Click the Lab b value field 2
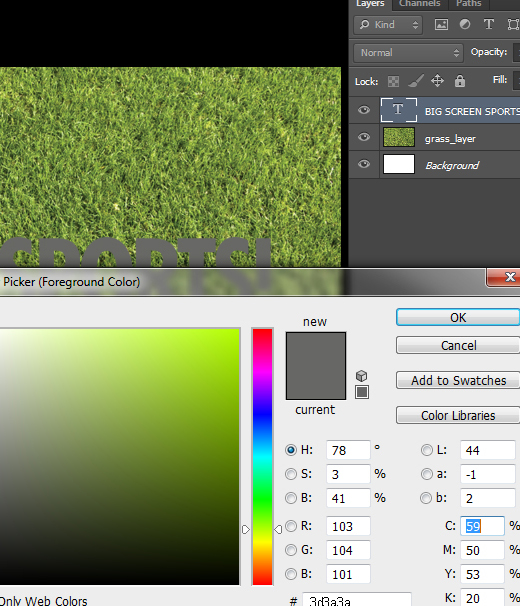Viewport: 520px width, 606px height. (488, 498)
